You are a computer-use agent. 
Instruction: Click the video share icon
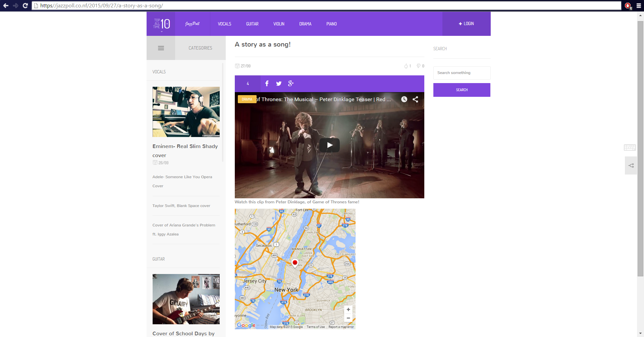tap(415, 99)
